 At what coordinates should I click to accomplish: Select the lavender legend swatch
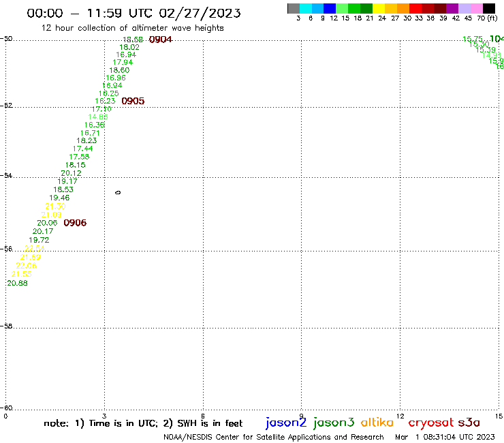coord(464,8)
